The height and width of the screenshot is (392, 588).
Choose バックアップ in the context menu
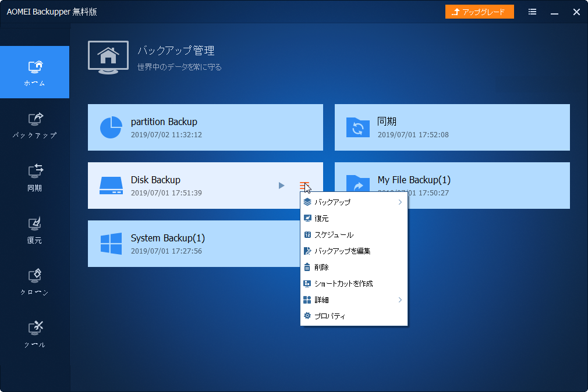(353, 202)
